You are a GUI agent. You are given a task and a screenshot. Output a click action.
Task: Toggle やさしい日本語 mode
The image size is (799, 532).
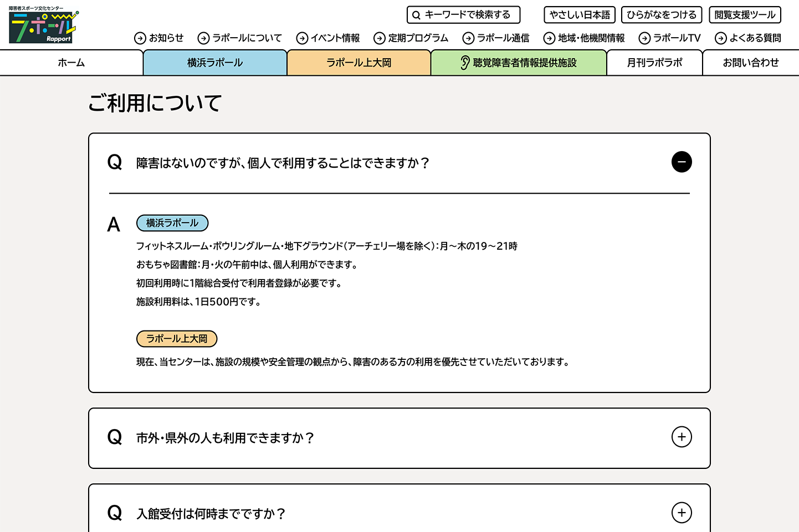pyautogui.click(x=580, y=15)
